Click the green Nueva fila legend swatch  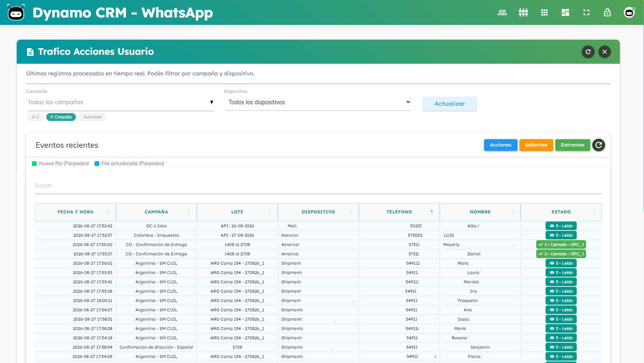pos(34,164)
